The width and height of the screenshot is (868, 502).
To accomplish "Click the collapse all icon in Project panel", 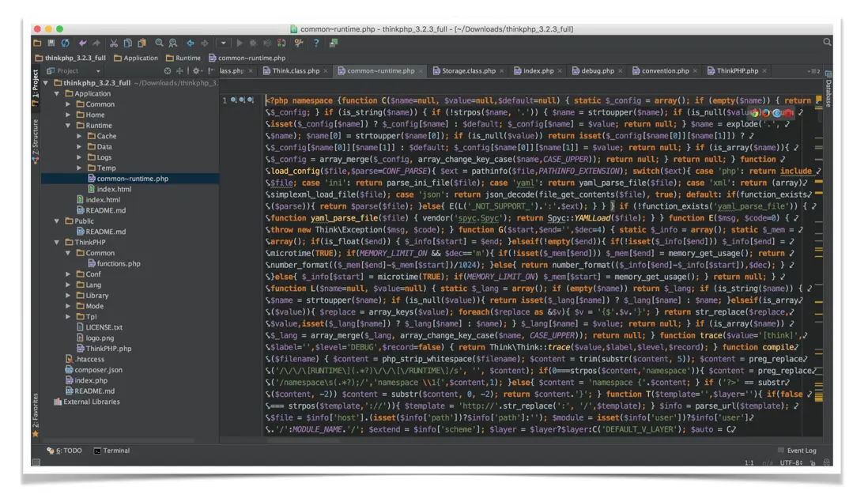I will 179,71.
